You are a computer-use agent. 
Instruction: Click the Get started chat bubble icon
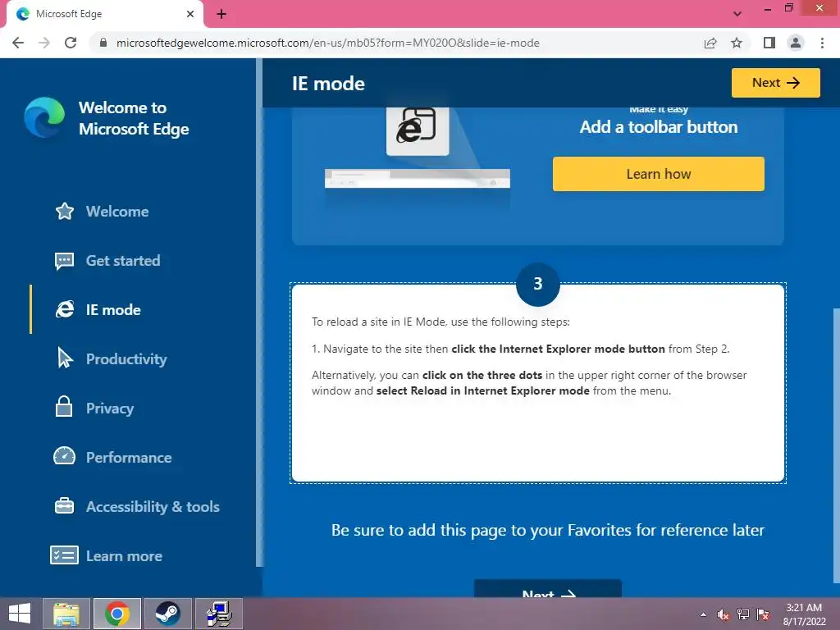(x=64, y=262)
